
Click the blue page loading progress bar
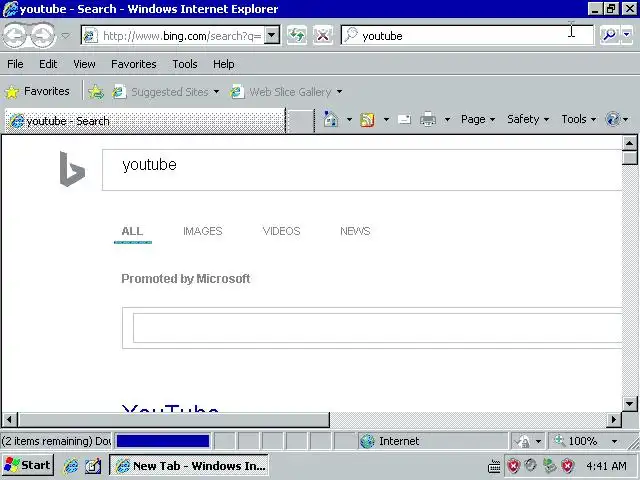(x=163, y=441)
